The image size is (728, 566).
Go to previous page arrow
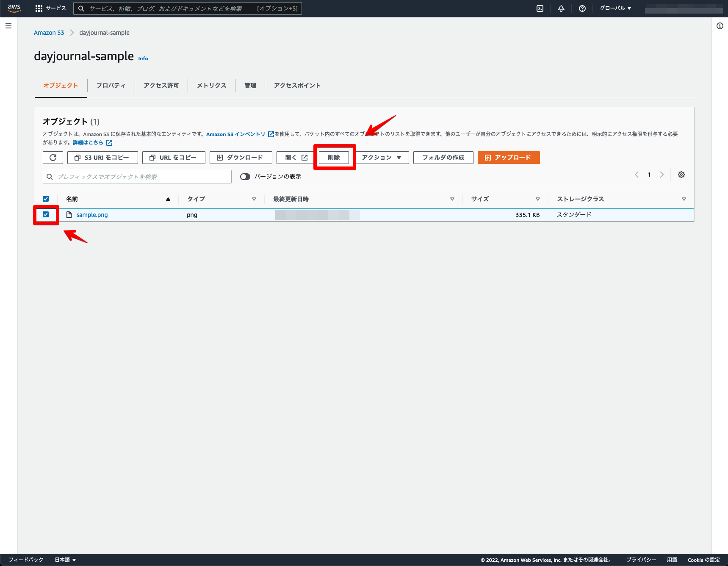coord(637,175)
